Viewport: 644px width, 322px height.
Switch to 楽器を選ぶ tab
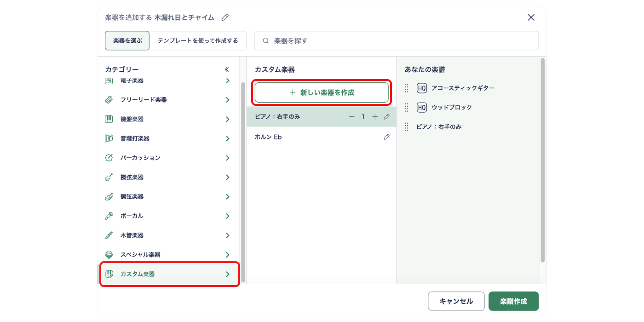click(127, 40)
